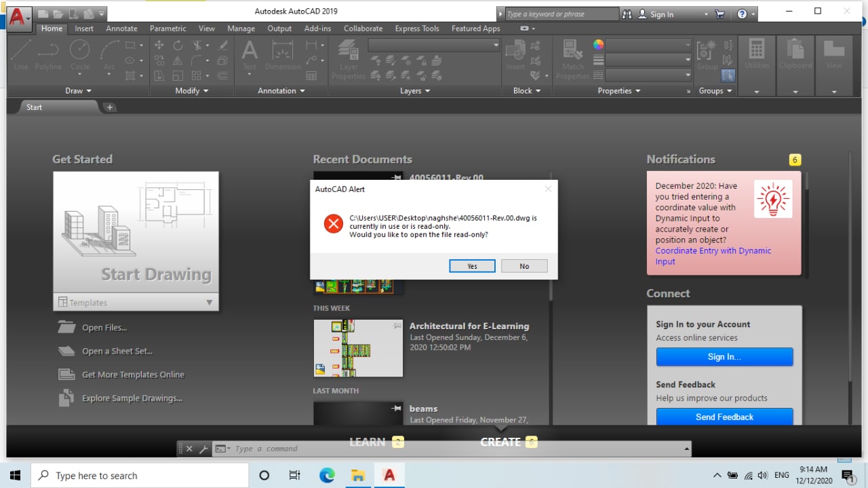Open the Autodesk App Store cart icon

pyautogui.click(x=719, y=14)
